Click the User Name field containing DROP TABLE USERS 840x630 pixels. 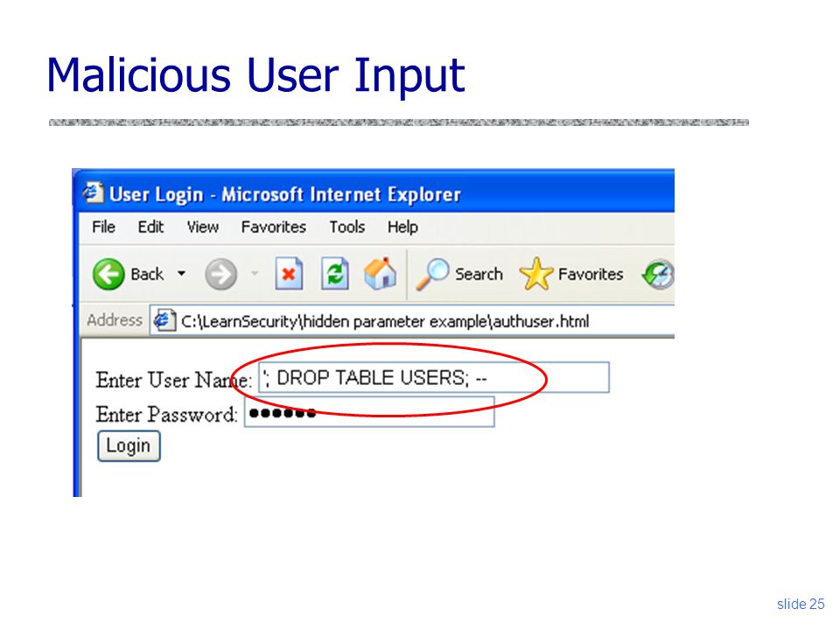[434, 378]
